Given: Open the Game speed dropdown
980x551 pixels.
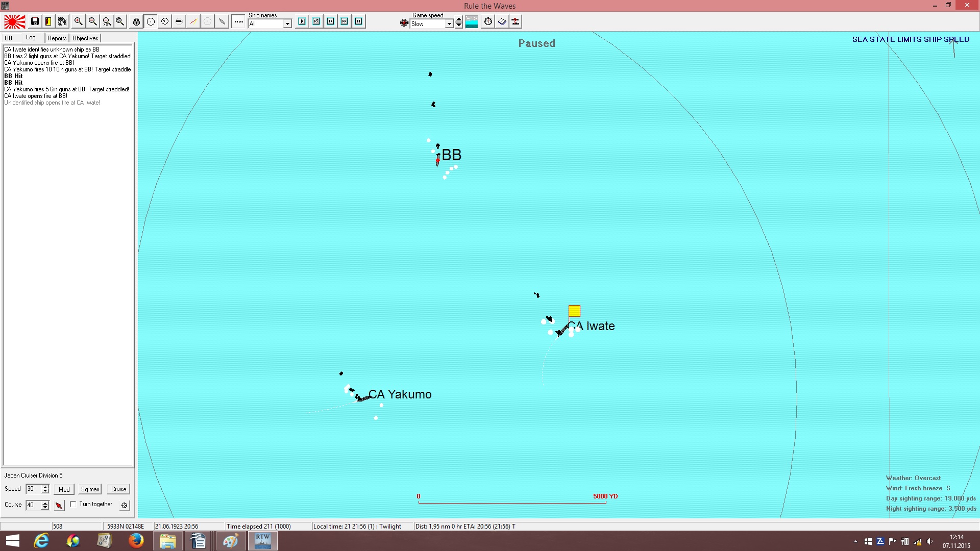Looking at the screenshot, I should click(432, 24).
